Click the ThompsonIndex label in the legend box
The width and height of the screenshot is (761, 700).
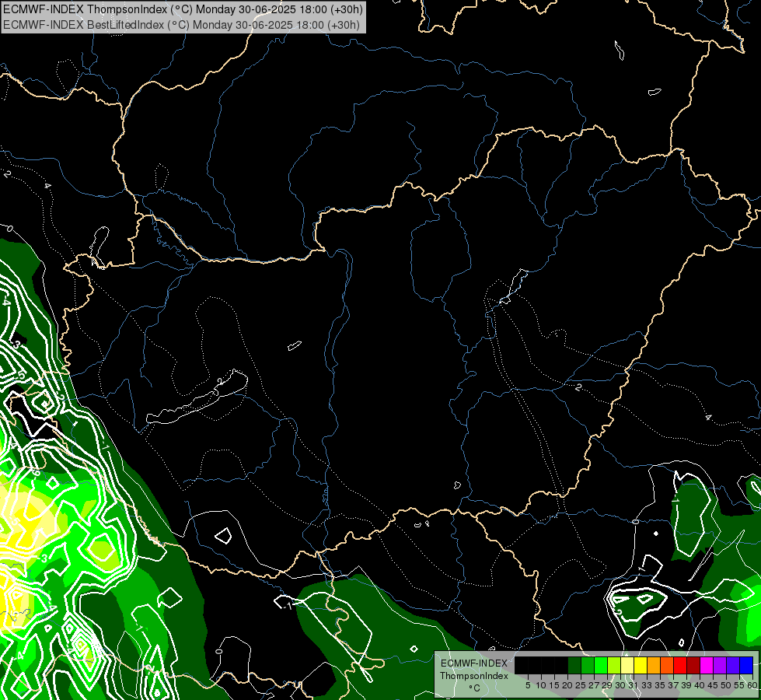[474, 676]
